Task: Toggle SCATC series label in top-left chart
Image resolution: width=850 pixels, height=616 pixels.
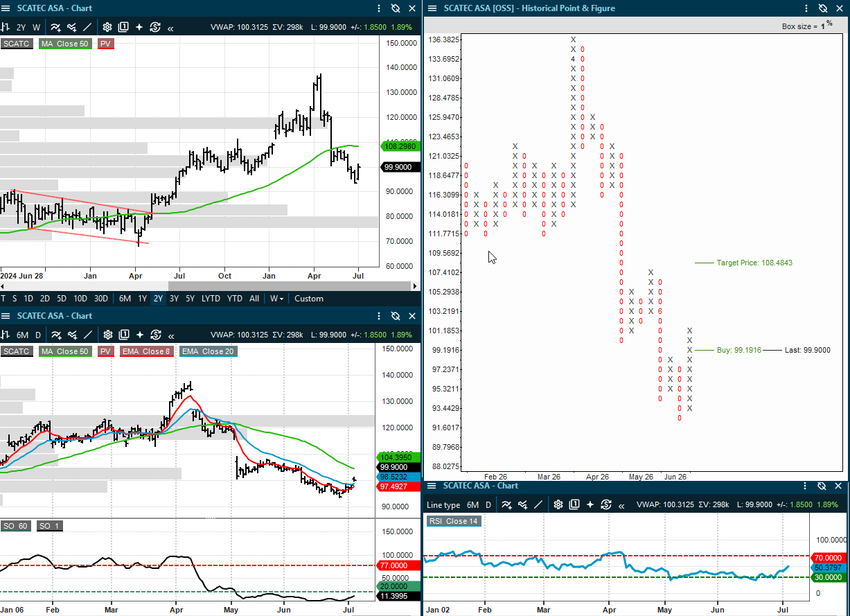Action: 17,44
